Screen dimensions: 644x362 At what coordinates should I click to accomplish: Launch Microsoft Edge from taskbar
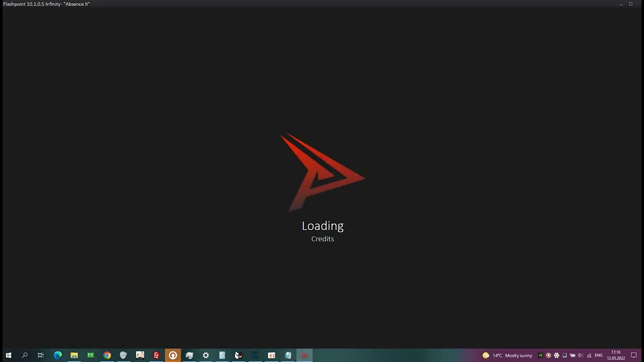tap(58, 355)
